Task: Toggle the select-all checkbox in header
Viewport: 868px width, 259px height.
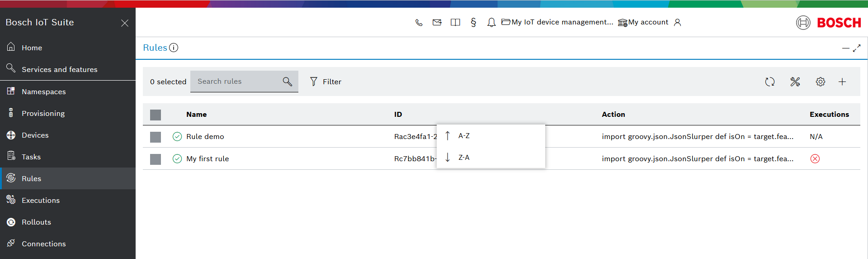Action: click(x=156, y=115)
